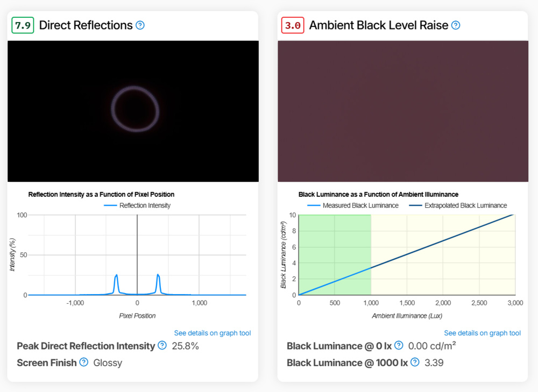Open graph tool details for Direct Reflections
This screenshot has width=538, height=392.
(212, 332)
